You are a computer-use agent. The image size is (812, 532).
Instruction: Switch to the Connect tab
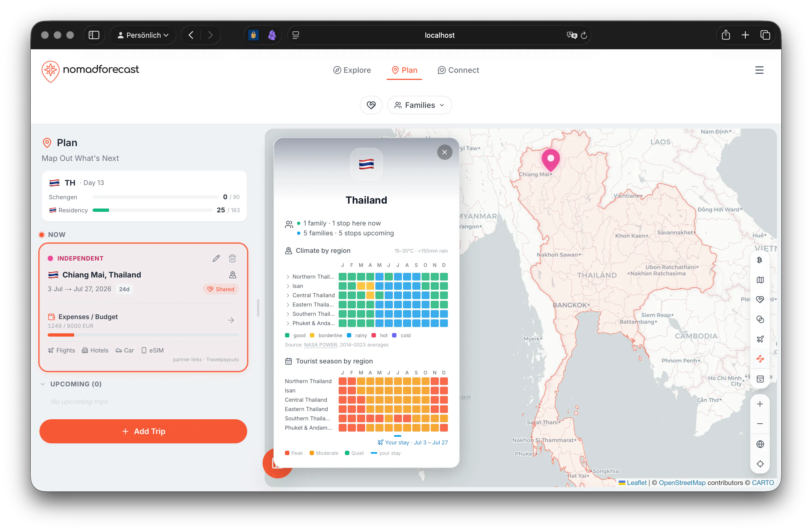click(458, 70)
